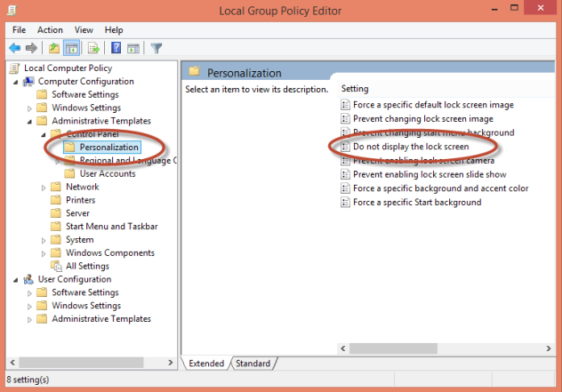Toggle the Show/Hide Console Tree icon

(71, 48)
